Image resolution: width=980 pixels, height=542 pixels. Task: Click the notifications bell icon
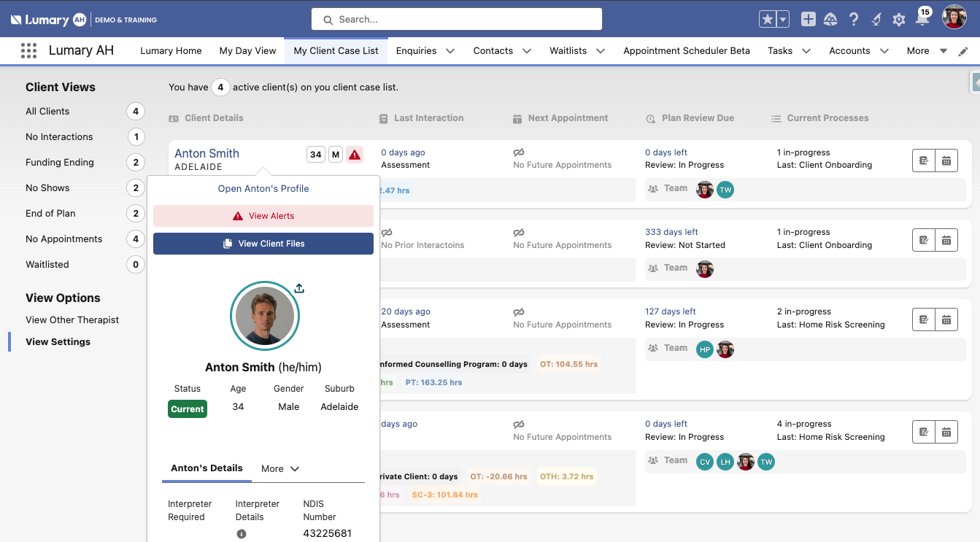[x=922, y=20]
